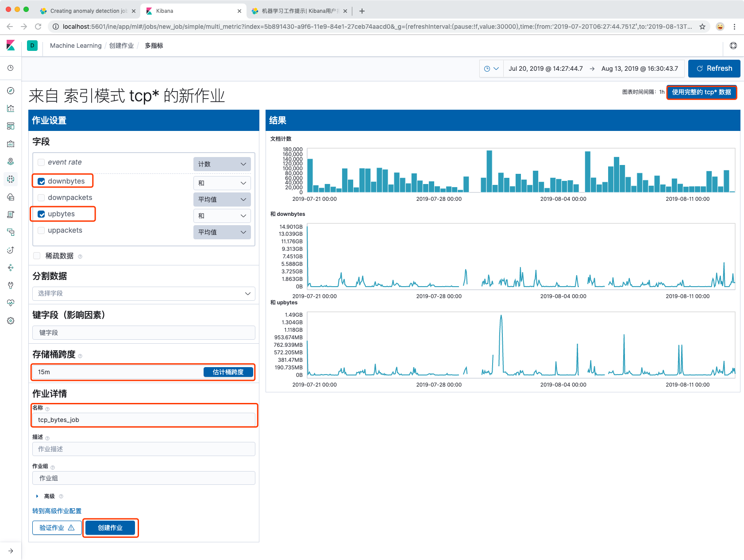Close the Kibana browser tab
744x560 pixels.
(239, 11)
